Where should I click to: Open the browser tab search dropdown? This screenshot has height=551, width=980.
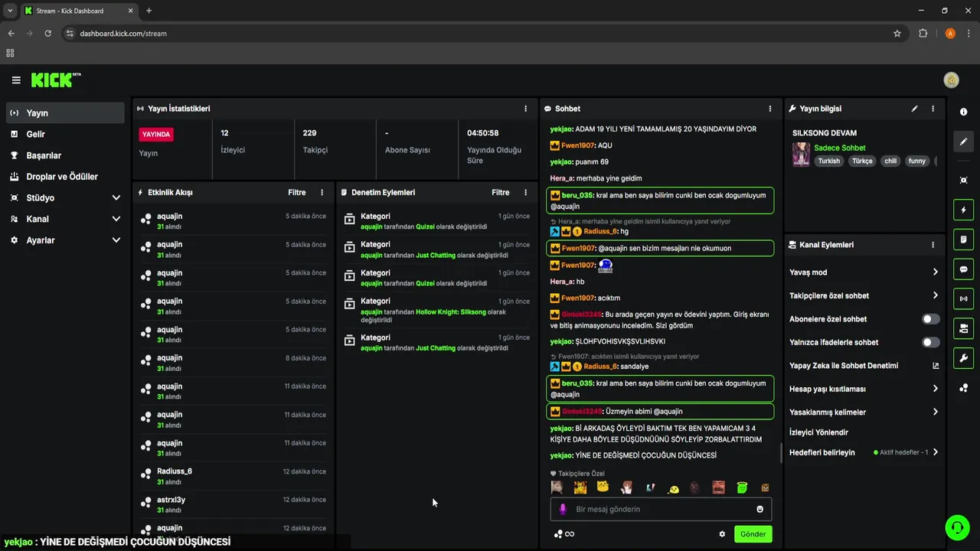[10, 11]
